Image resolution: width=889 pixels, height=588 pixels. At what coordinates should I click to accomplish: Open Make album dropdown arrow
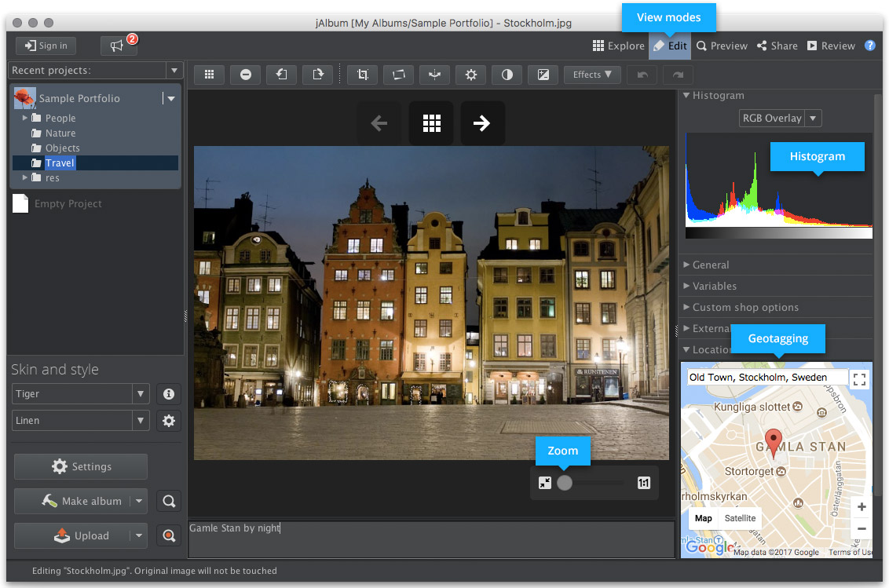[139, 501]
